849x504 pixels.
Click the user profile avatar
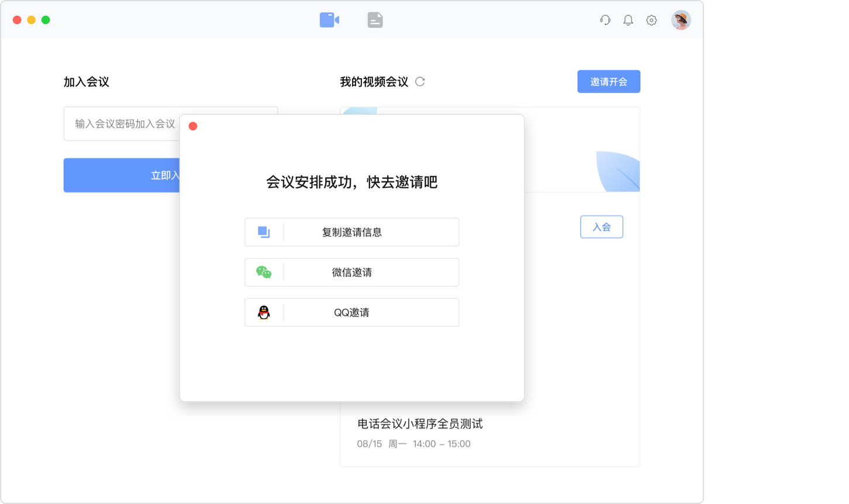[681, 20]
